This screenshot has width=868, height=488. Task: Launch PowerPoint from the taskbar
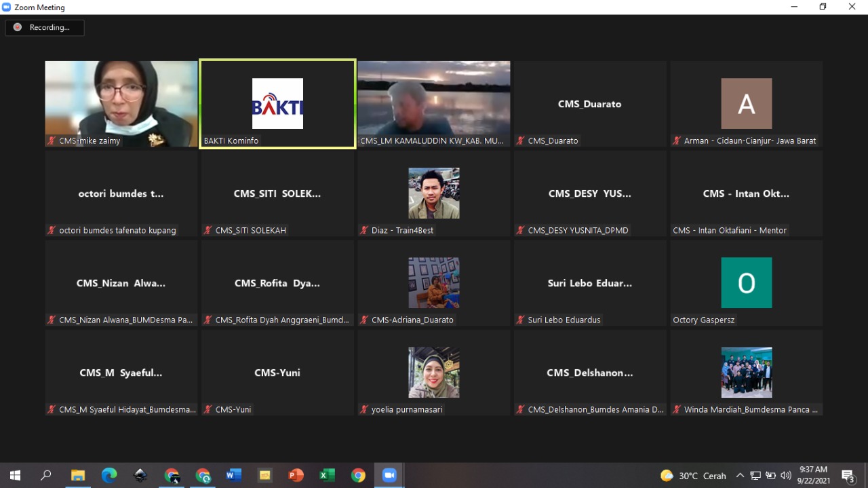(x=296, y=475)
